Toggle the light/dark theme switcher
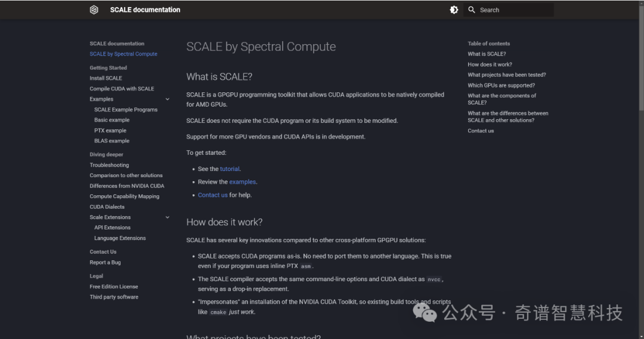The height and width of the screenshot is (339, 644). pos(454,10)
